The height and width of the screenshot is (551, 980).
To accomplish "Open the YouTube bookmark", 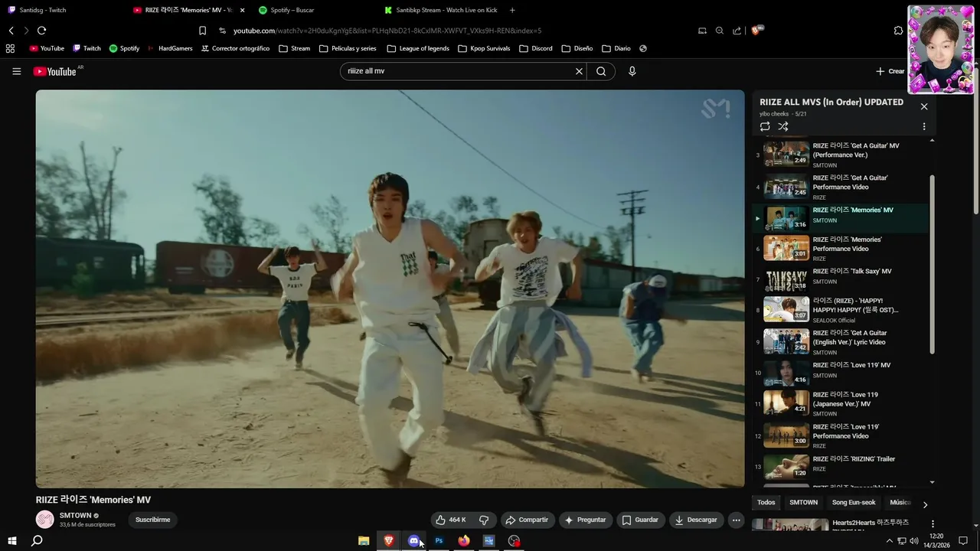I will coord(47,48).
